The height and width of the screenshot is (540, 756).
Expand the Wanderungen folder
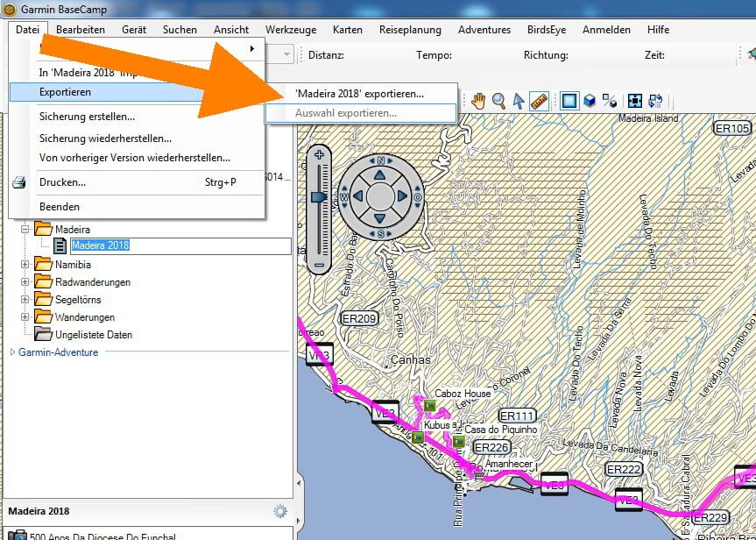tap(25, 317)
